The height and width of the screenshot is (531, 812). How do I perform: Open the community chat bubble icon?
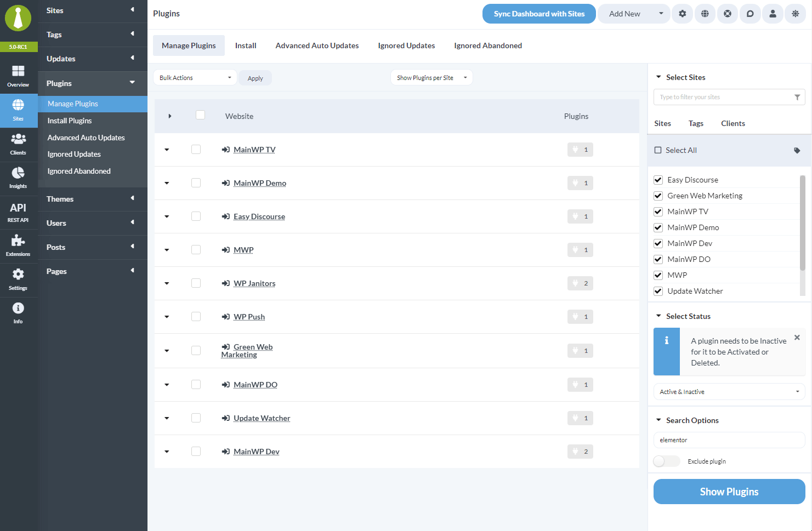[750, 13]
